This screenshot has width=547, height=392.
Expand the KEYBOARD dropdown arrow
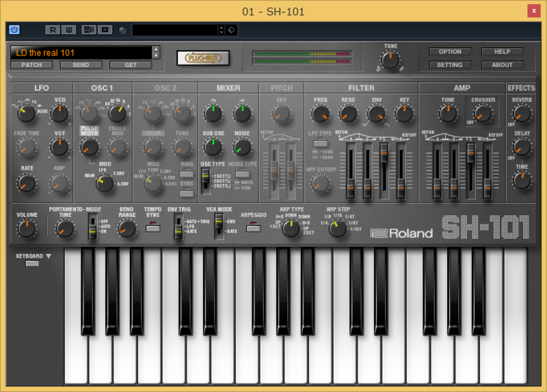[49, 257]
